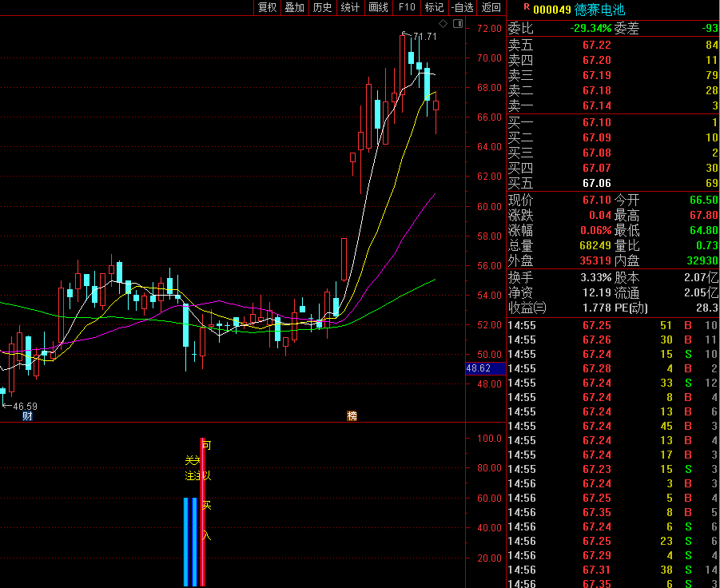Select the 买五 67.06 order row

click(613, 183)
